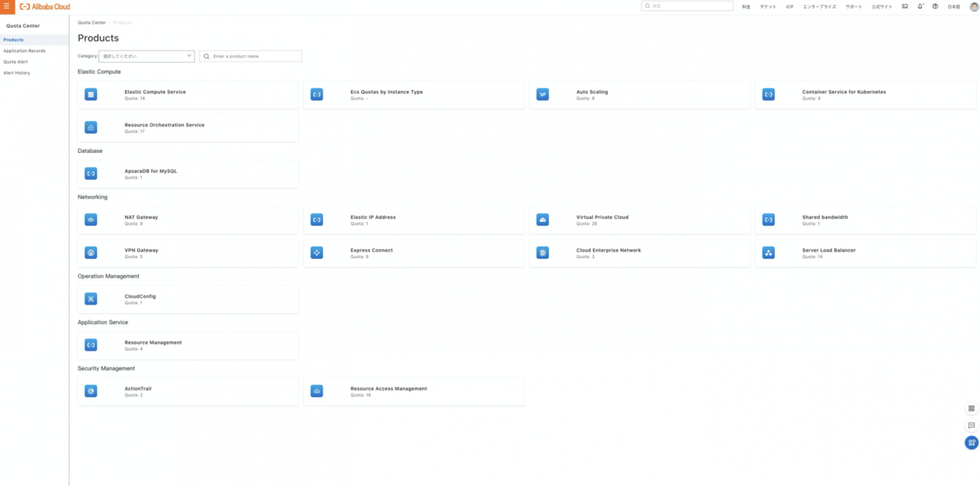Open the 公式サイト top link

coord(881,7)
